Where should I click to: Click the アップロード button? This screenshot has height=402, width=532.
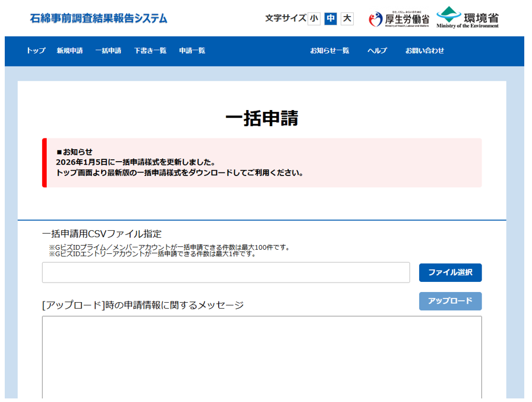[x=450, y=301]
